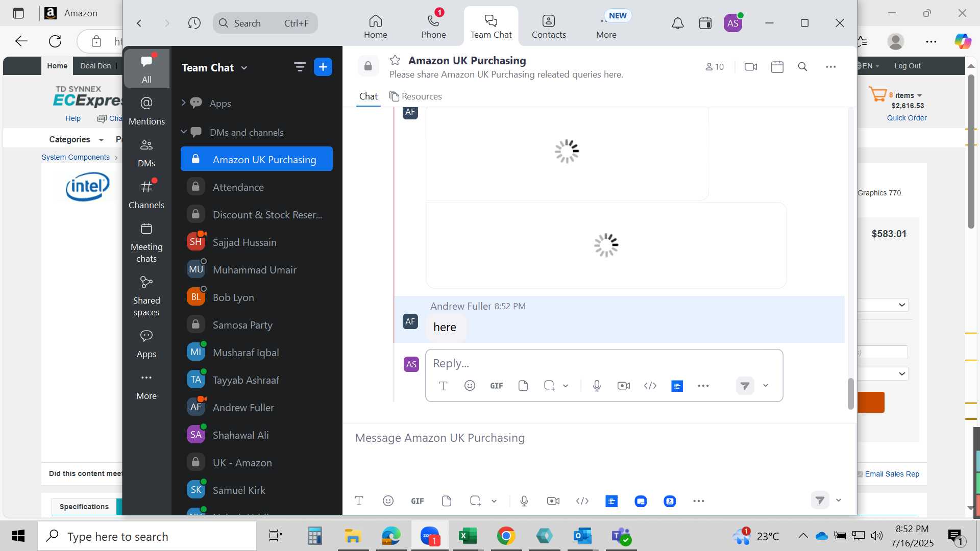Switch to the Resources tab
This screenshot has width=980, height=551.
[x=415, y=96]
